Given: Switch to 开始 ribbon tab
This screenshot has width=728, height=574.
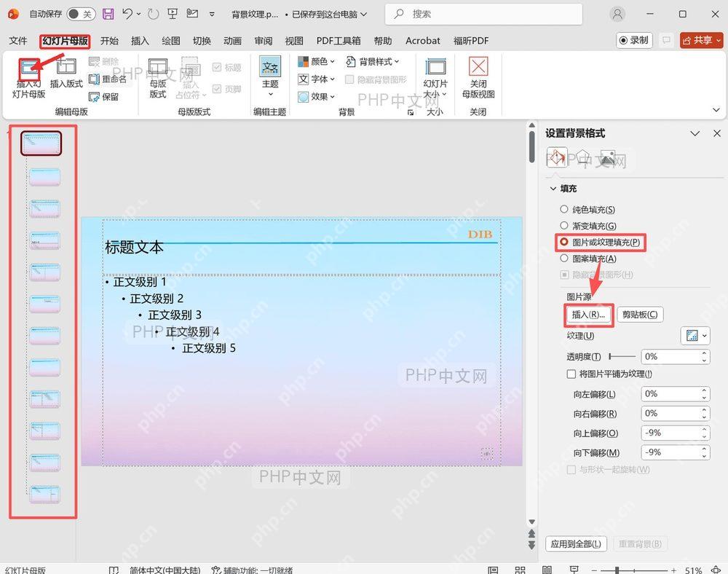Looking at the screenshot, I should click(110, 41).
